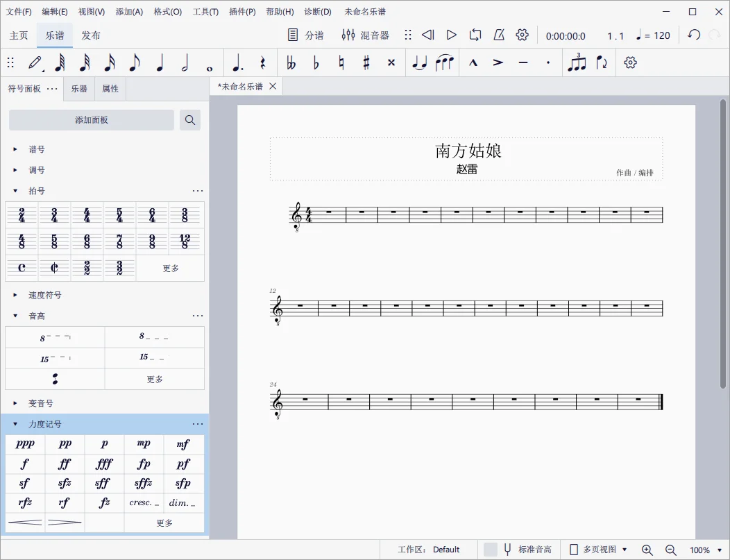Insert the cresc. text line

click(144, 502)
